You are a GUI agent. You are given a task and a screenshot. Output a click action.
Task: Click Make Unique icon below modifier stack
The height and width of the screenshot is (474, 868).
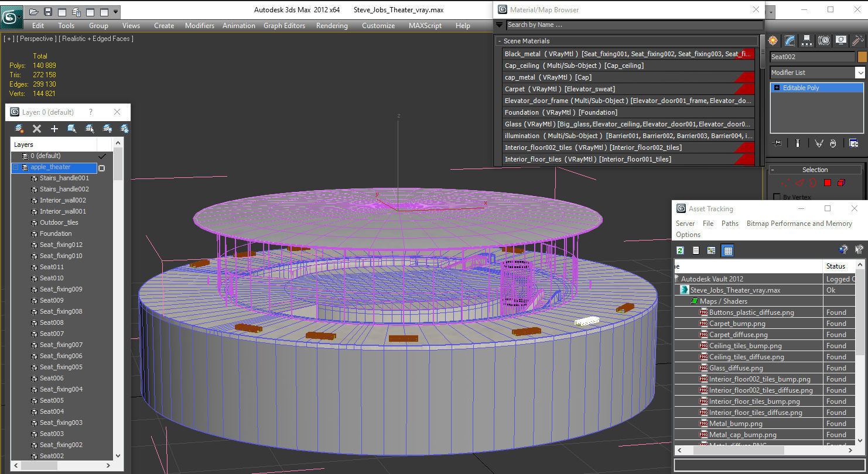[x=818, y=143]
